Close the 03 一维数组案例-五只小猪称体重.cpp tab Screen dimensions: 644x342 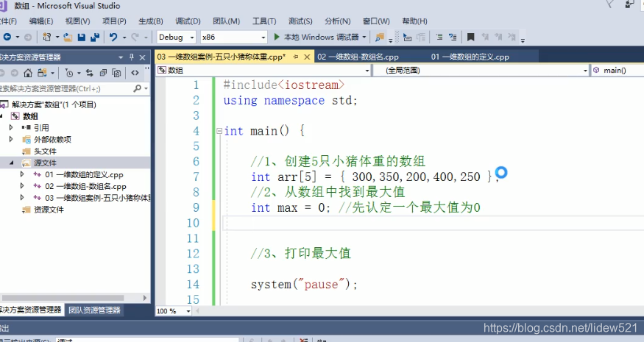click(307, 57)
